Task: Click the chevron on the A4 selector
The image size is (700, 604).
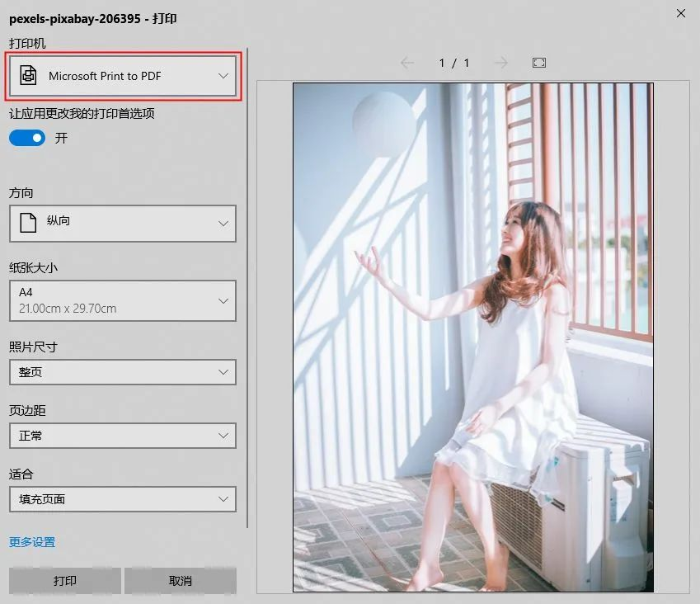Action: tap(222, 301)
